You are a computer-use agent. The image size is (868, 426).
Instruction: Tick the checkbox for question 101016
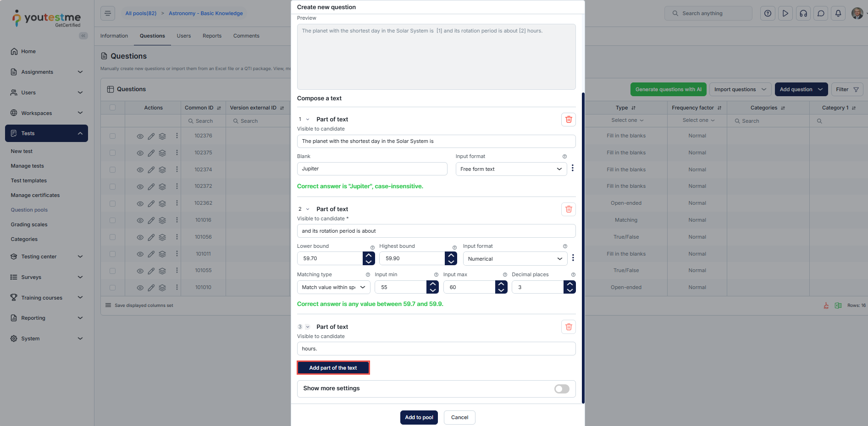[x=113, y=220]
